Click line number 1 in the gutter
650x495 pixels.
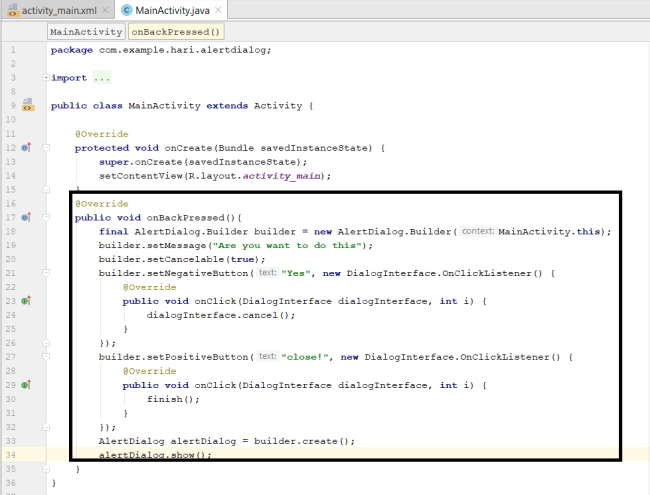pos(13,50)
